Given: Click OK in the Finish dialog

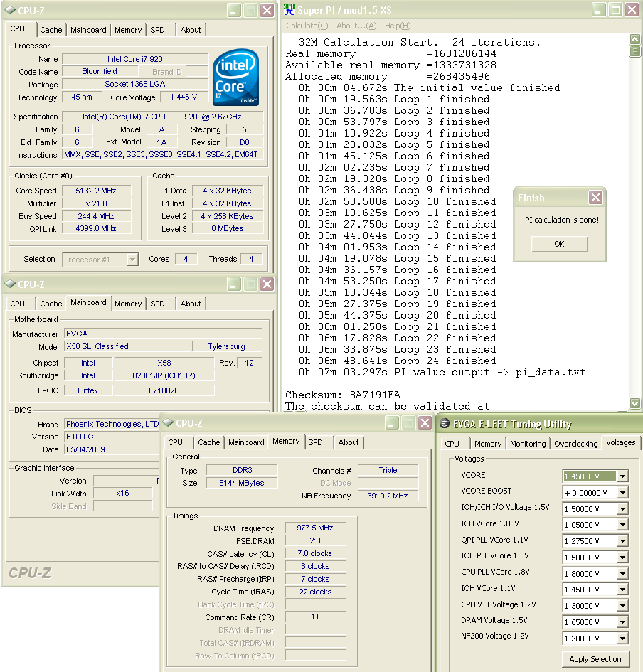Looking at the screenshot, I should point(559,244).
